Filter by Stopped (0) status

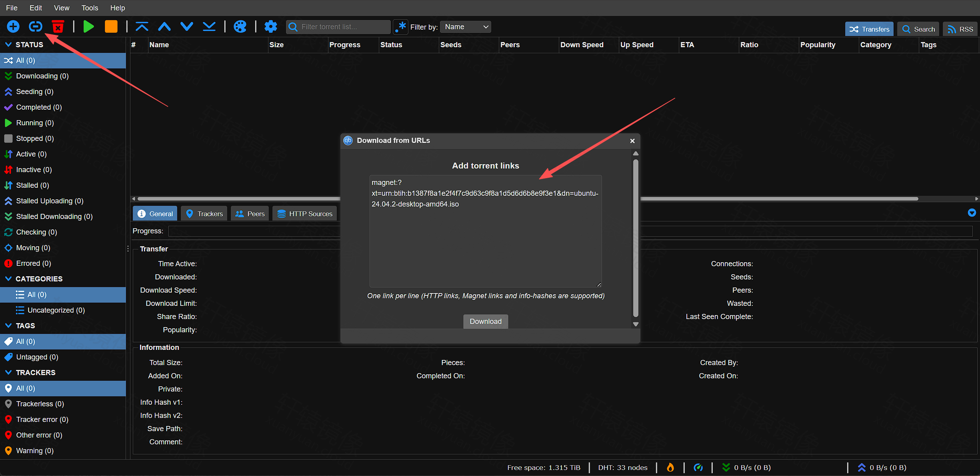click(63, 139)
